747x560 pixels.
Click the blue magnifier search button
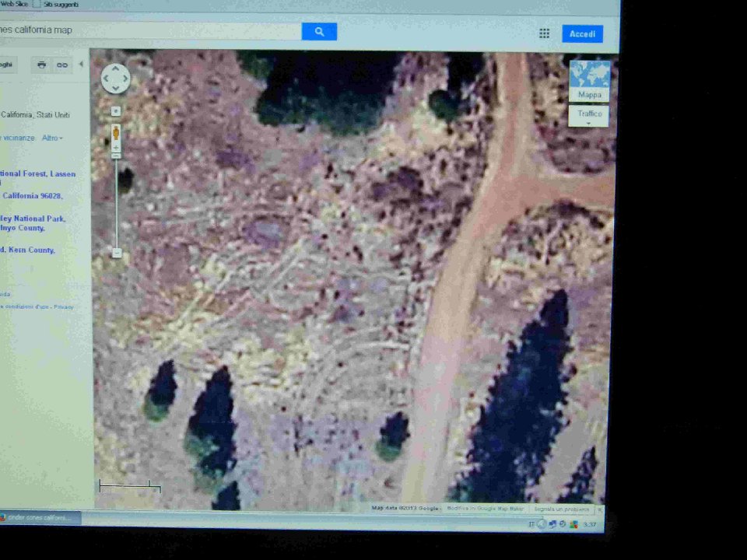(319, 32)
